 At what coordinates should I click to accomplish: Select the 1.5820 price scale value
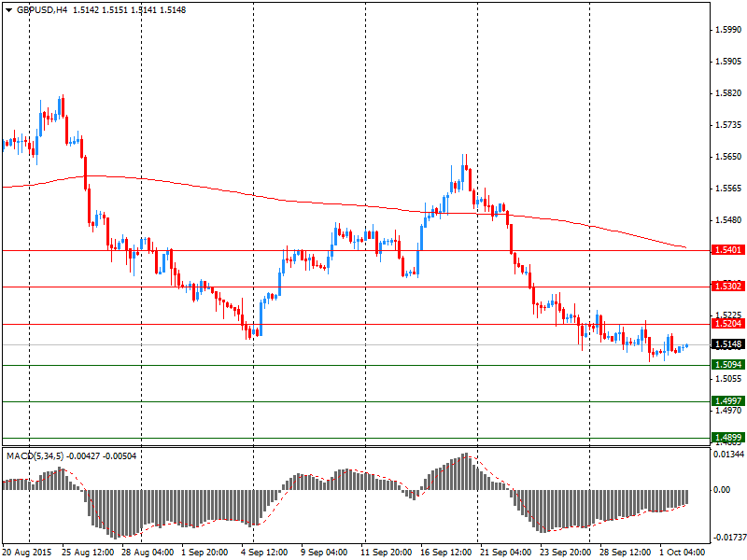pos(728,93)
